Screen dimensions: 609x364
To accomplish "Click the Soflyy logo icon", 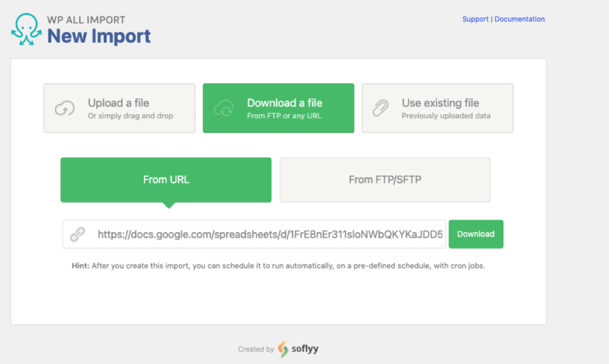I will coord(282,349).
